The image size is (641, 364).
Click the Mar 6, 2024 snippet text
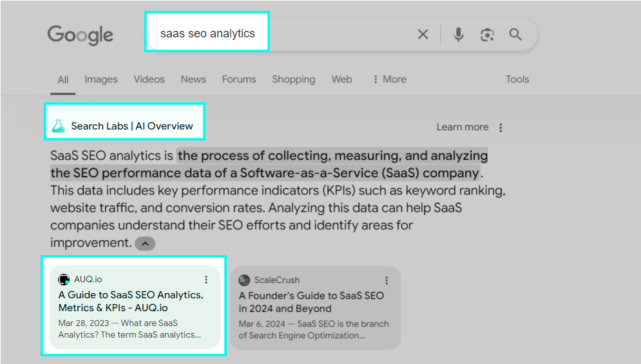pyautogui.click(x=314, y=330)
